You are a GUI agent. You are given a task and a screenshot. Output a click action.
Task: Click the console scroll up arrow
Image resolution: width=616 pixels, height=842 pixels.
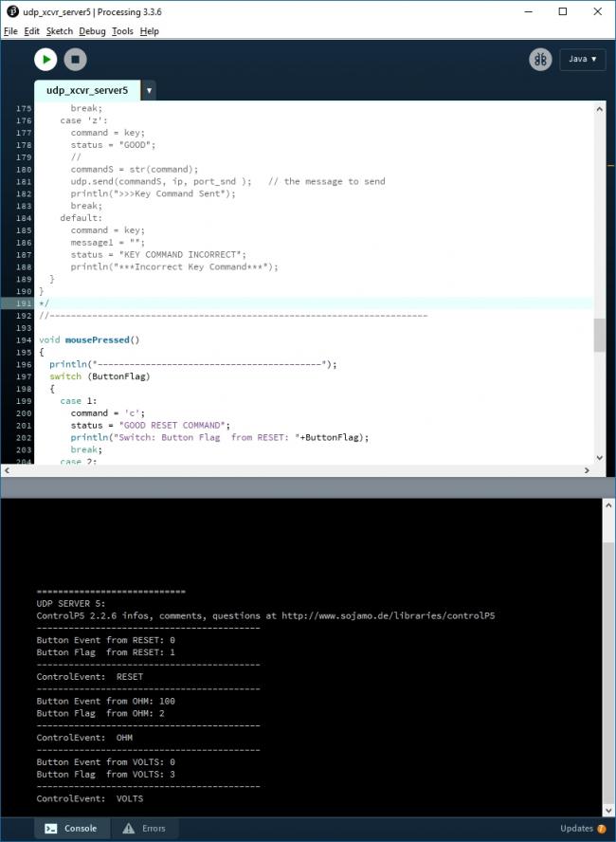(608, 505)
